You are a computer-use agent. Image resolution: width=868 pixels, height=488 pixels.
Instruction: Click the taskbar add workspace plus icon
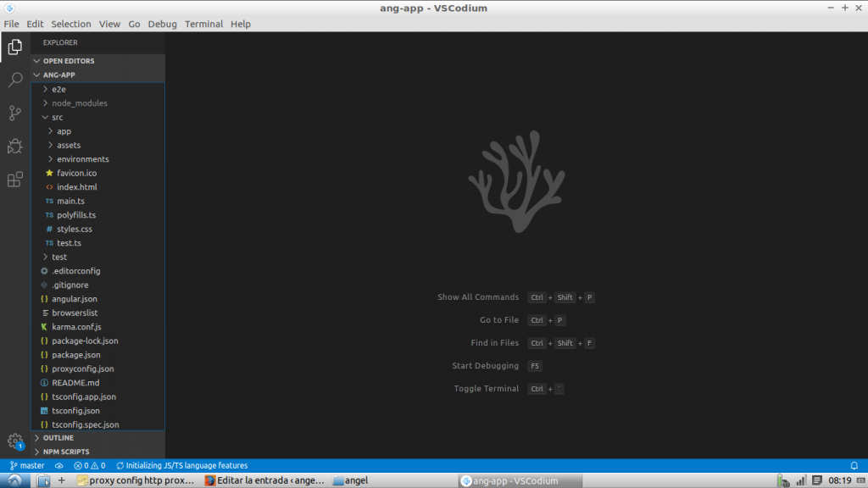pyautogui.click(x=61, y=480)
